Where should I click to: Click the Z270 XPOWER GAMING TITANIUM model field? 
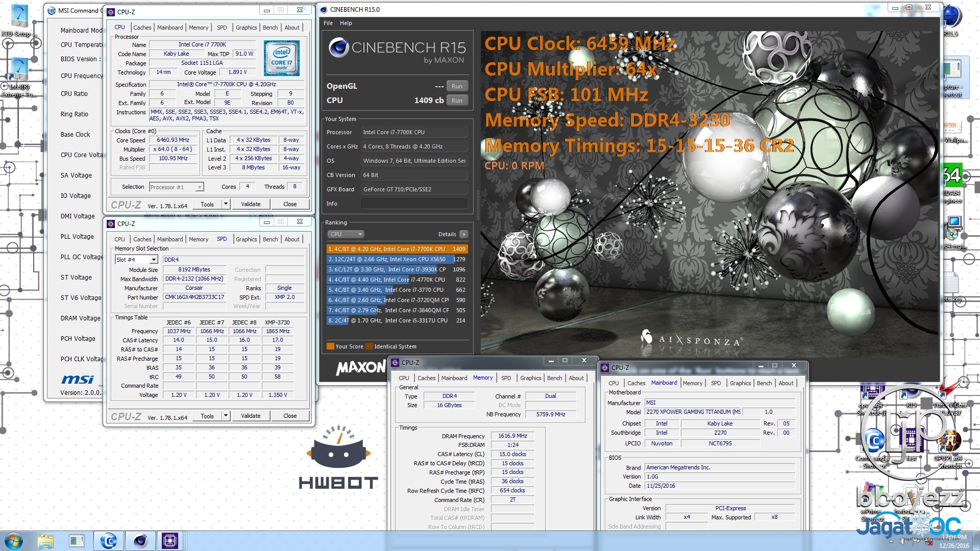[693, 412]
